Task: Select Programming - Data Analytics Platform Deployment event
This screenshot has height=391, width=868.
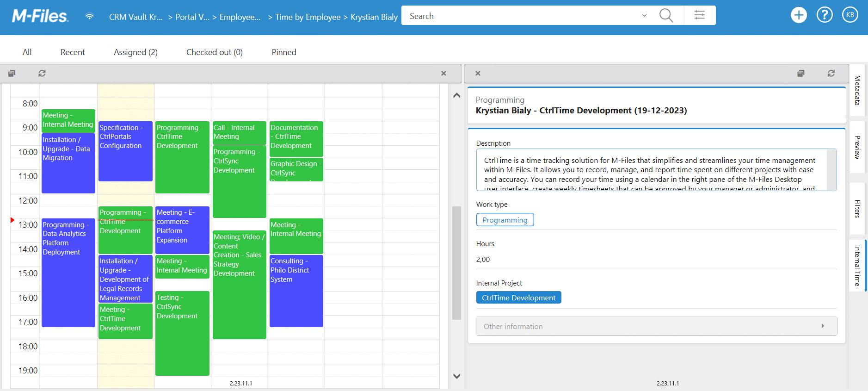Action: (68, 273)
